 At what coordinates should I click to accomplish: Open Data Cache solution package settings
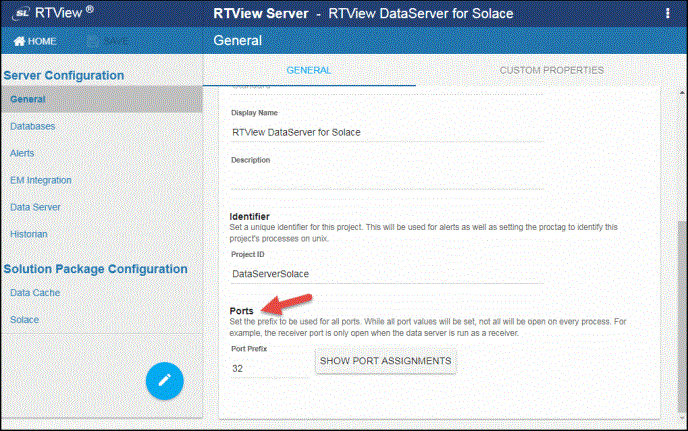[x=34, y=292]
